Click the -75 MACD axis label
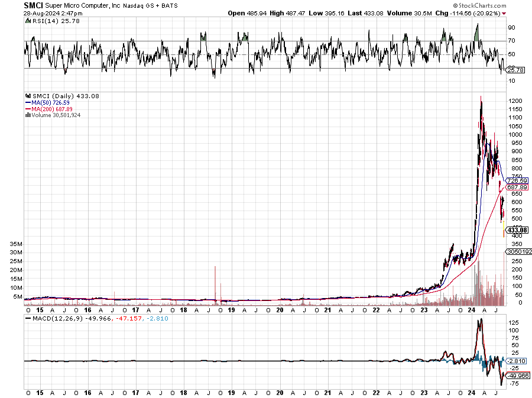532x398 pixels. coord(514,383)
